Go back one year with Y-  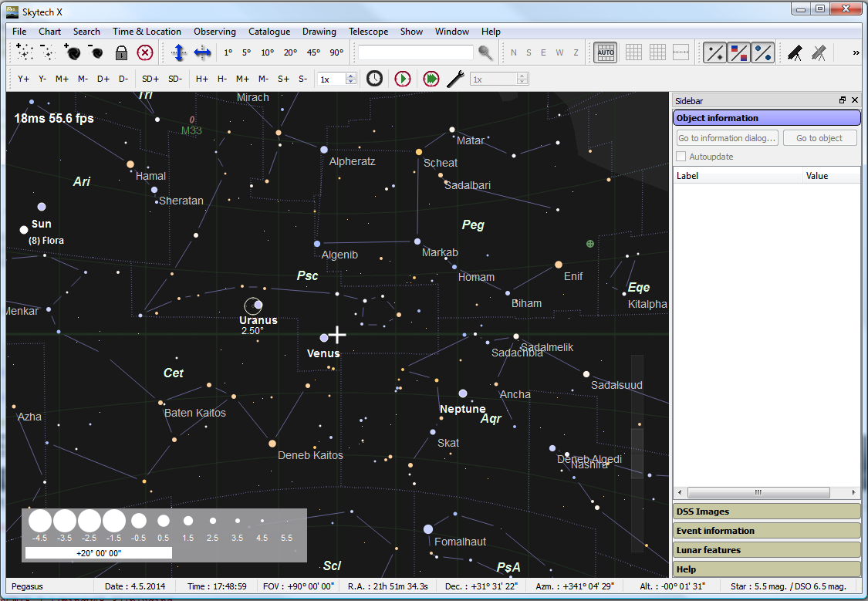tap(42, 79)
